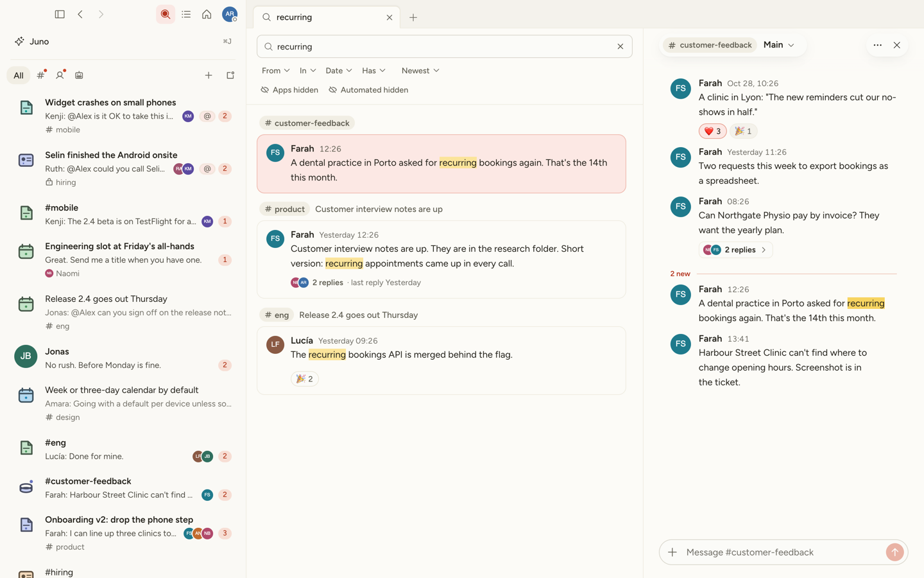Open the Main view dropdown
Viewport: 924px width, 578px height.
click(x=779, y=45)
